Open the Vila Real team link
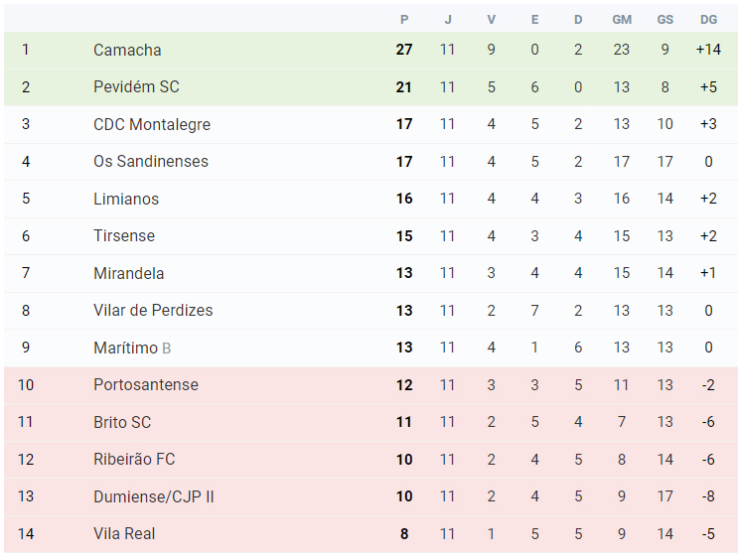Viewport: 738px width, 560px height. [x=124, y=533]
